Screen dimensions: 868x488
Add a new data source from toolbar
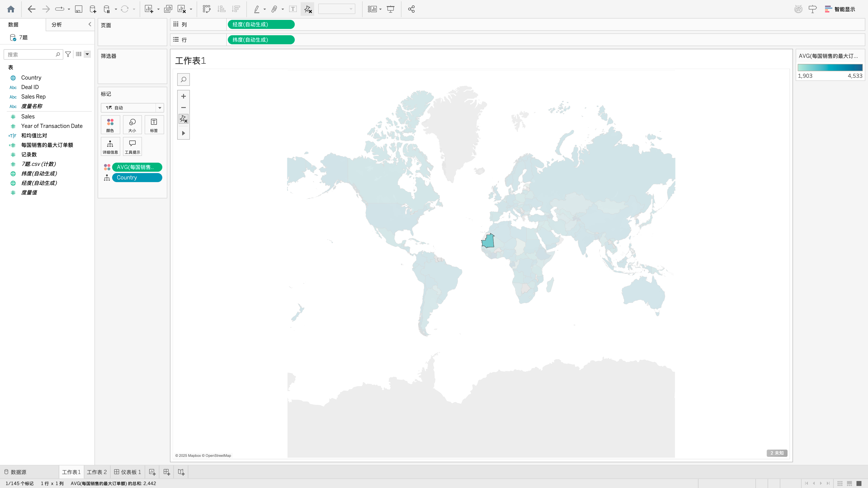(93, 9)
